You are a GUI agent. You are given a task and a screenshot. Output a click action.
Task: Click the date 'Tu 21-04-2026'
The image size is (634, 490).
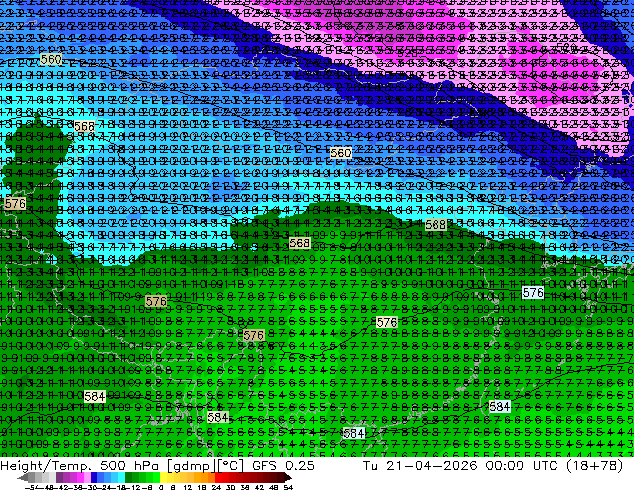pyautogui.click(x=420, y=465)
